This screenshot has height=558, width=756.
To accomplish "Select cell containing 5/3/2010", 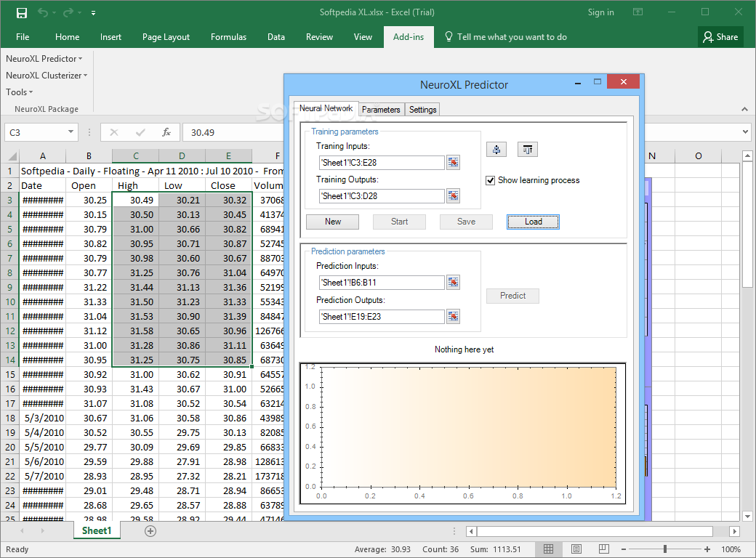I will [42, 418].
